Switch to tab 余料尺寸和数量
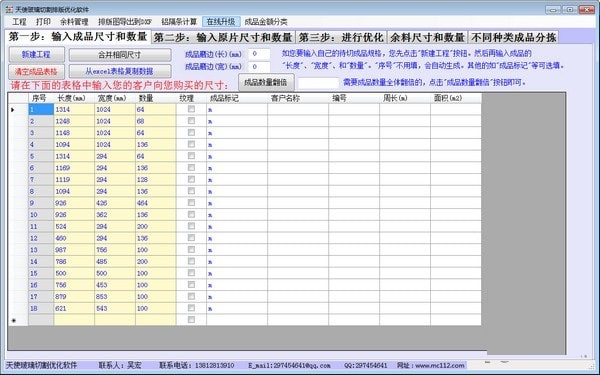 click(x=427, y=38)
